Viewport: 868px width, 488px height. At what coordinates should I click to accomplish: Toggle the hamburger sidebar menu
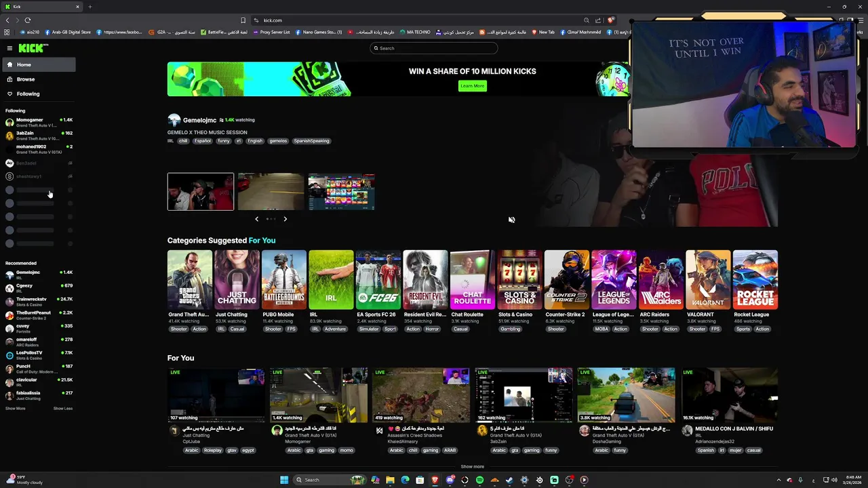tap(9, 48)
